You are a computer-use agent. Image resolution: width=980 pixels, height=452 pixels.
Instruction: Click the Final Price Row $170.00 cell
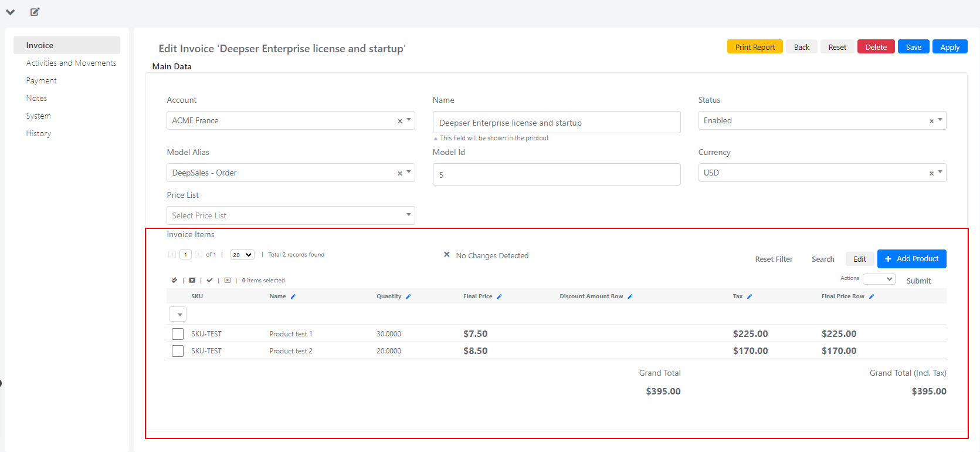tap(839, 350)
